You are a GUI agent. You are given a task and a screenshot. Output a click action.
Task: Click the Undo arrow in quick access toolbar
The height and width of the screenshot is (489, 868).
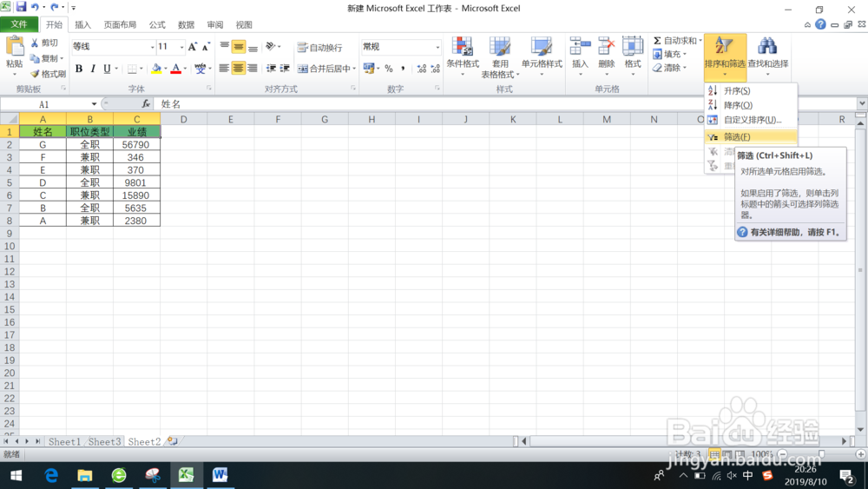coord(35,7)
